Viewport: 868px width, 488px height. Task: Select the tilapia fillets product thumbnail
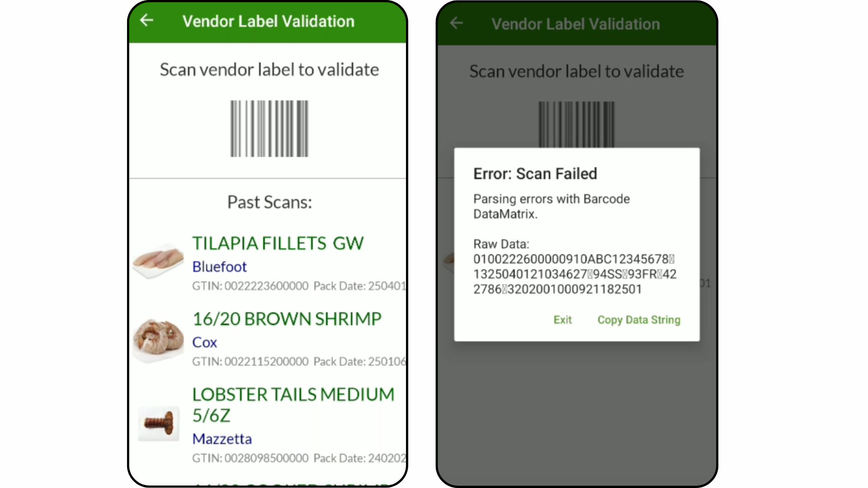(158, 260)
